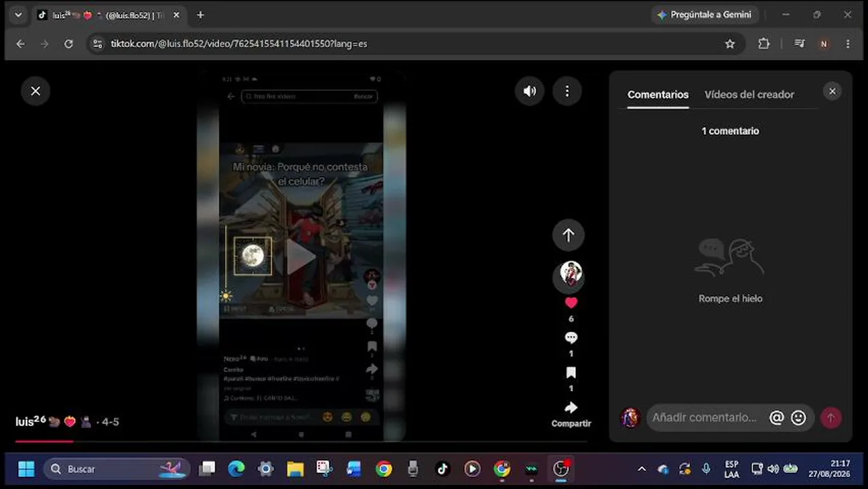
Task: Click the Compartir share arrow
Action: point(571,407)
